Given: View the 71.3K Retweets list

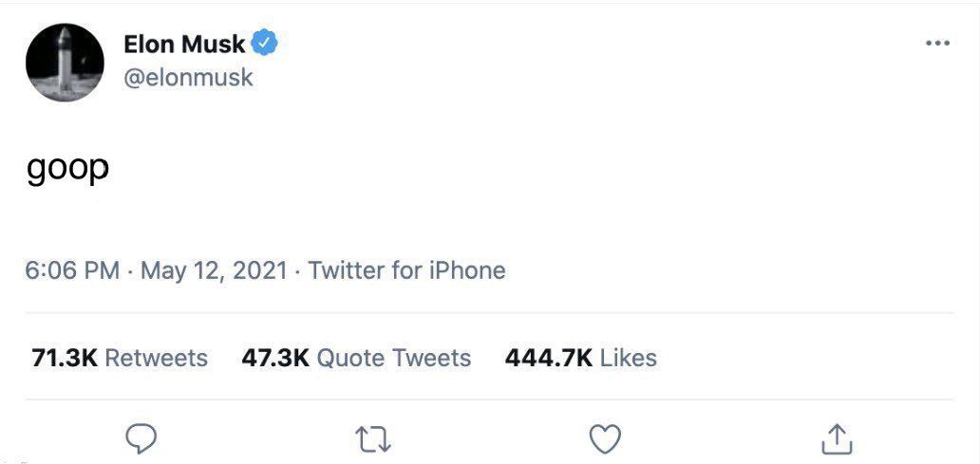Looking at the screenshot, I should (120, 358).
